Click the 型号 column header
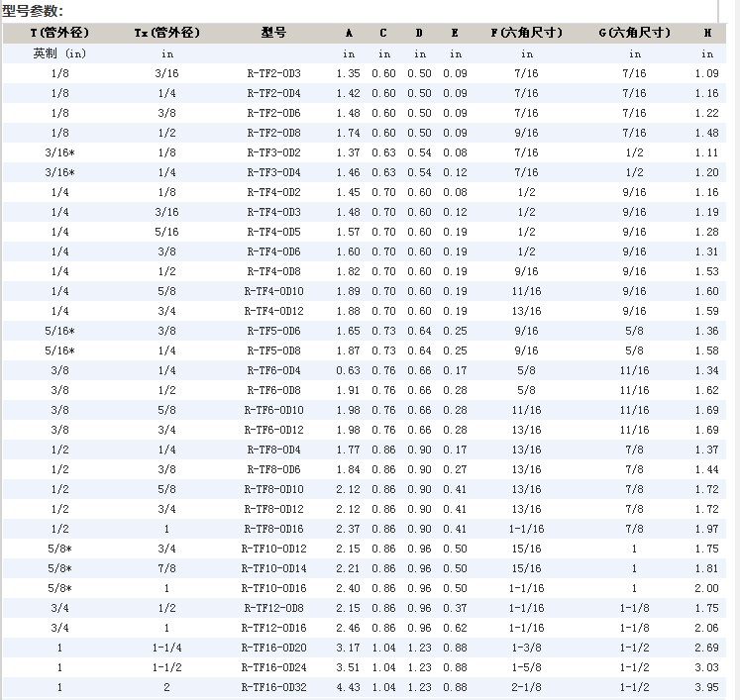The image size is (740, 700). (273, 33)
